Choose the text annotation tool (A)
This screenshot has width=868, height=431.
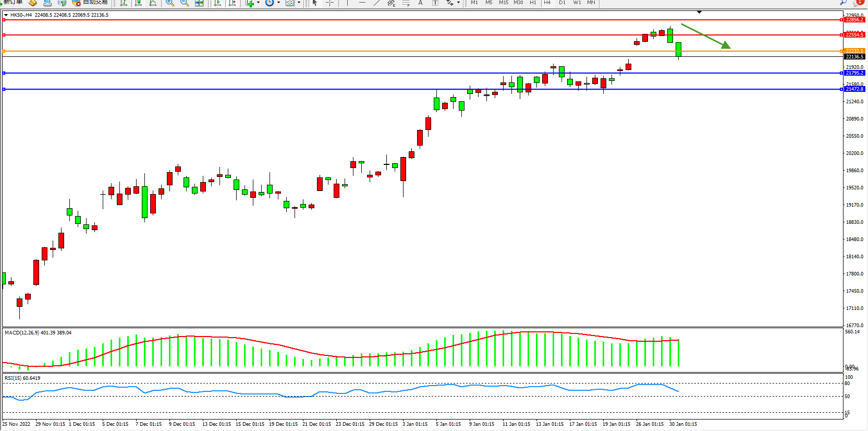[421, 3]
